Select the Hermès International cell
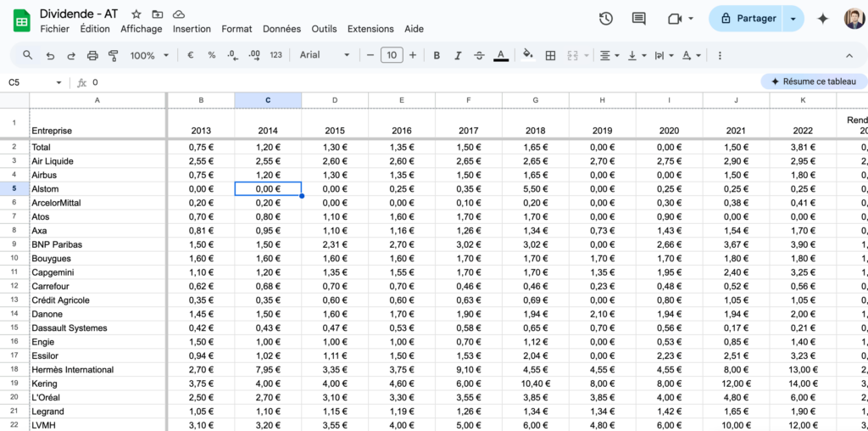Image resolution: width=868 pixels, height=431 pixels. coord(97,370)
